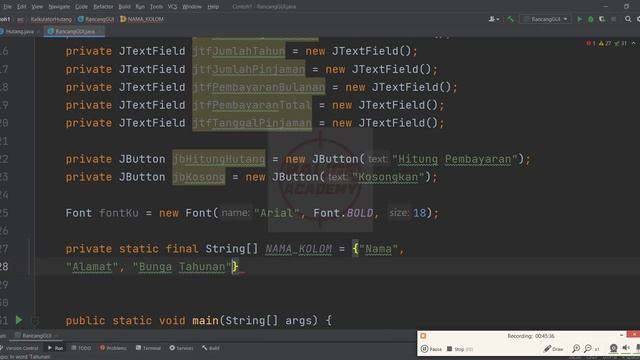
Task: Open the Edit menu
Action: tap(22, 7)
